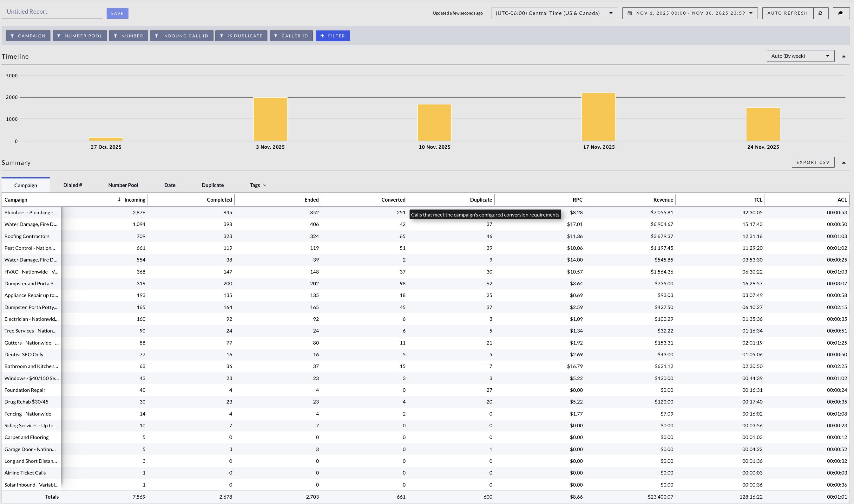
Task: Click the Untitled Report name field
Action: pos(52,11)
